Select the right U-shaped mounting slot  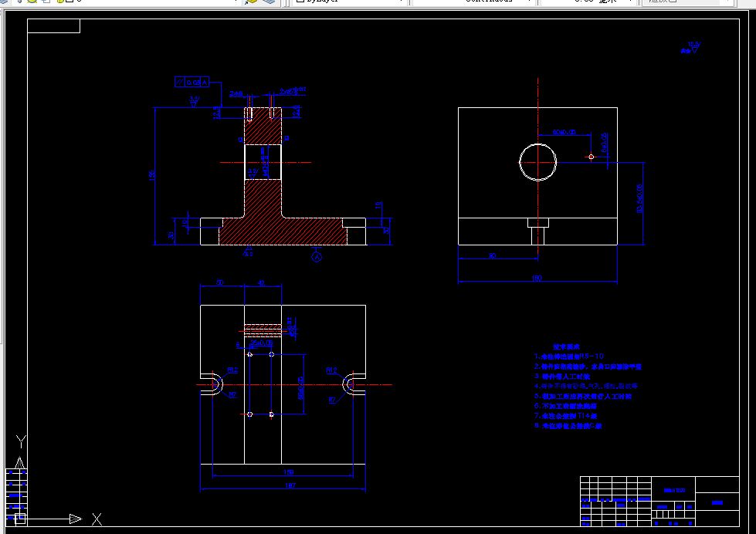pos(354,384)
